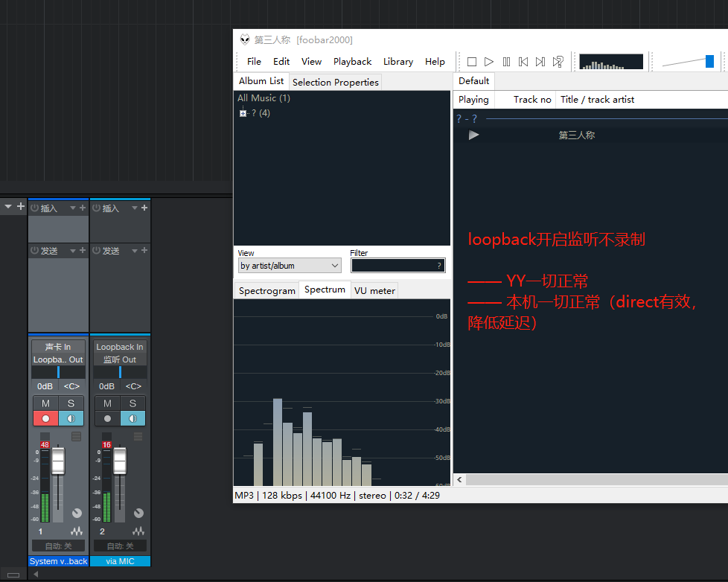The height and width of the screenshot is (582, 728).
Task: Open the automation wave icon on channel 2
Action: click(138, 531)
